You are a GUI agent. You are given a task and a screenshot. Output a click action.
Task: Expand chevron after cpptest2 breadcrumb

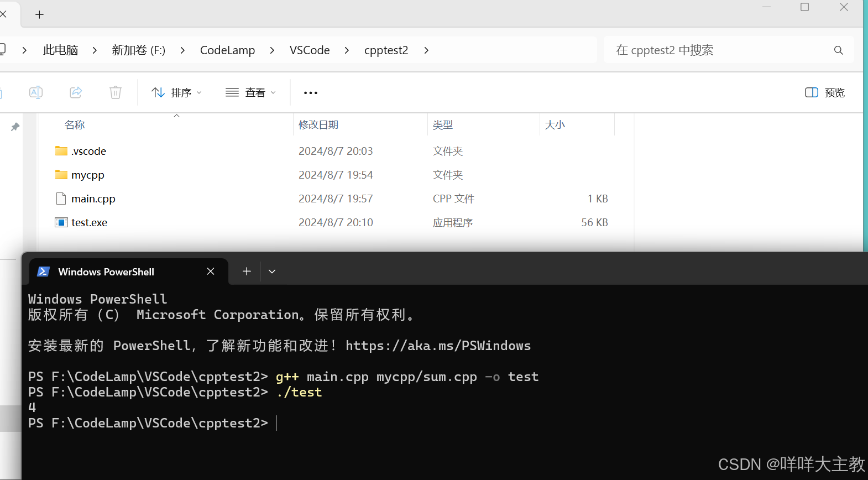click(426, 50)
